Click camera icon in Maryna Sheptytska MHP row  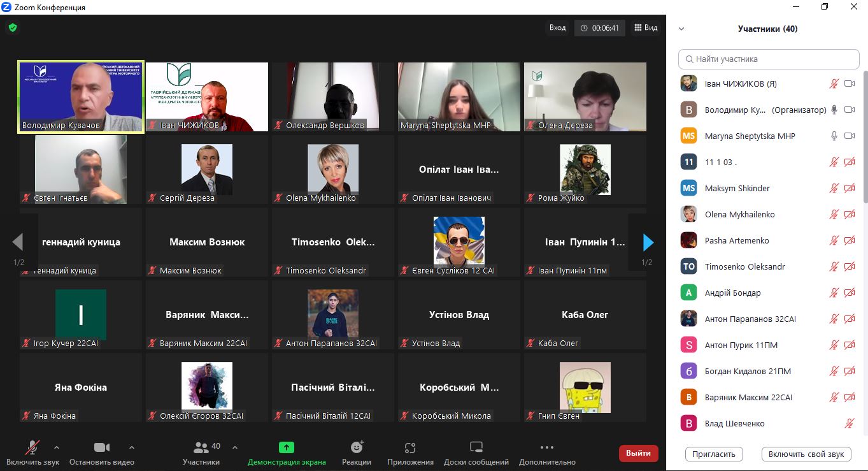coord(849,136)
